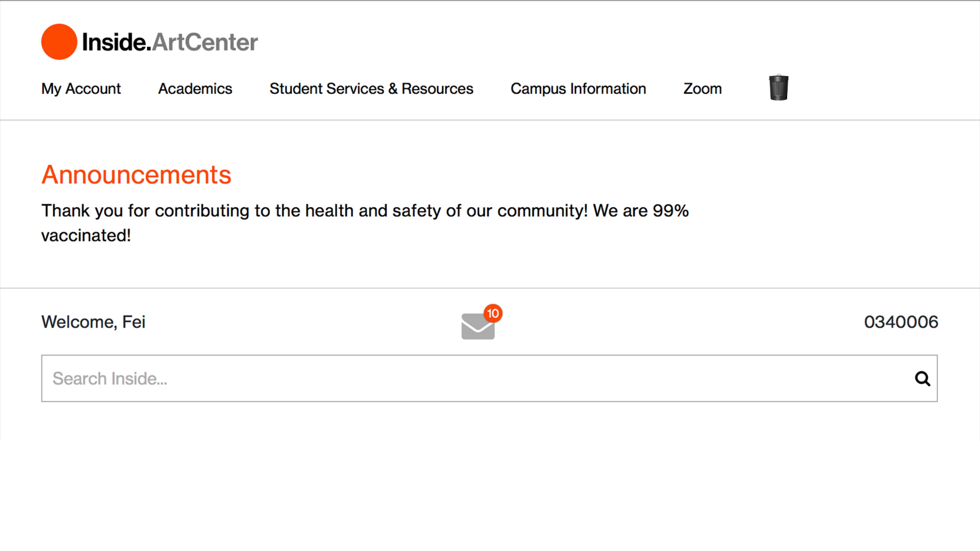Click the "99%" figure in the announcement

click(670, 211)
